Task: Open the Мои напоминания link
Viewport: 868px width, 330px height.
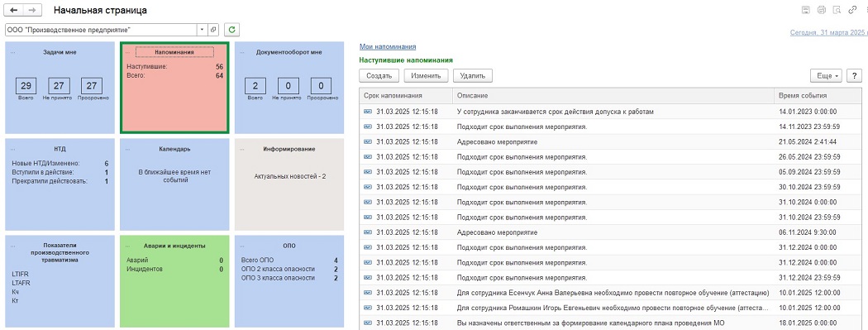Action: [x=388, y=47]
